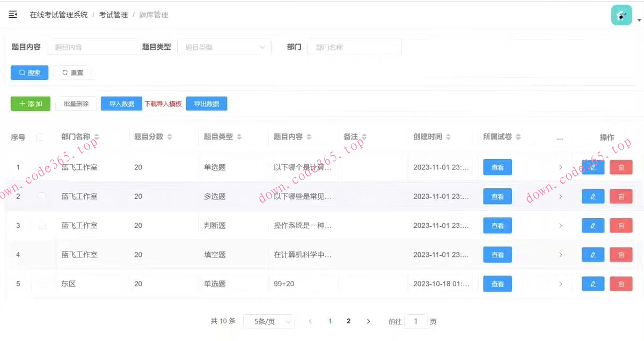The width and height of the screenshot is (644, 341).
Task: Navigate to 考试管理 in the breadcrumb
Action: coord(113,14)
